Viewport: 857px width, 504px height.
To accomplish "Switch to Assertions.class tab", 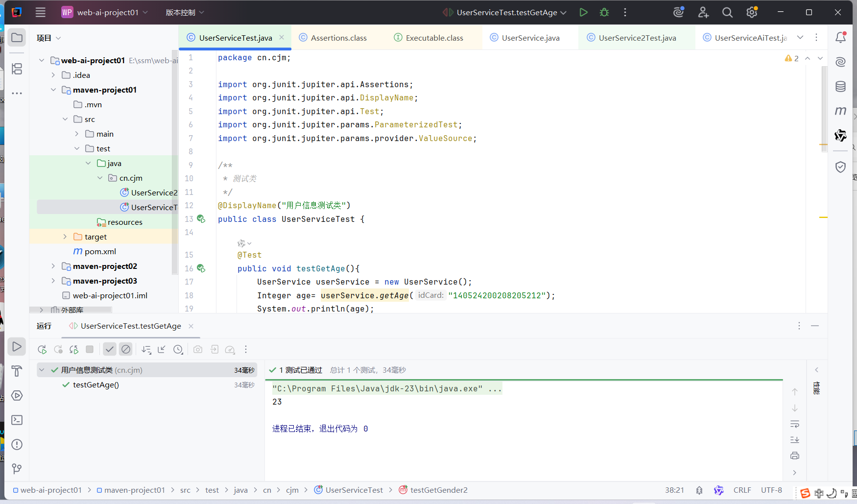I will pyautogui.click(x=338, y=38).
